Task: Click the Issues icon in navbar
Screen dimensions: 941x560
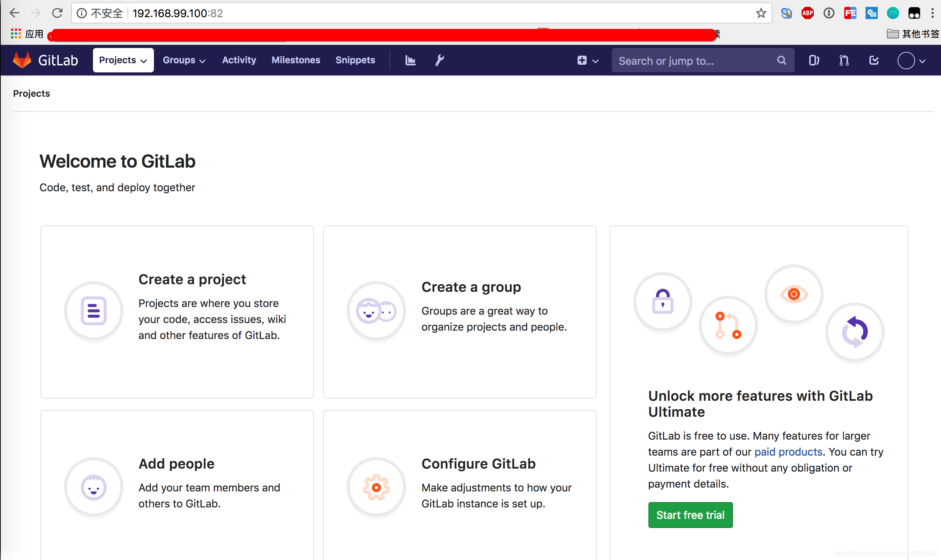Action: [x=814, y=61]
